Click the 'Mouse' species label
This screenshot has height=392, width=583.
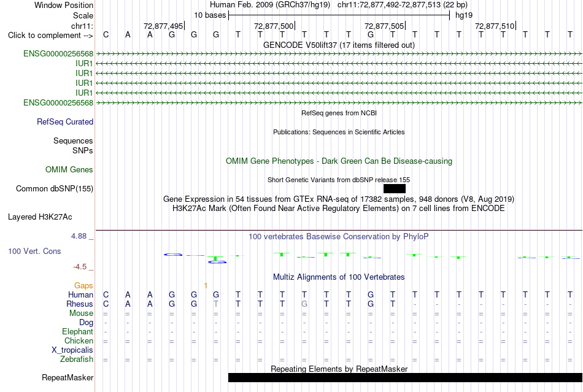(x=81, y=313)
